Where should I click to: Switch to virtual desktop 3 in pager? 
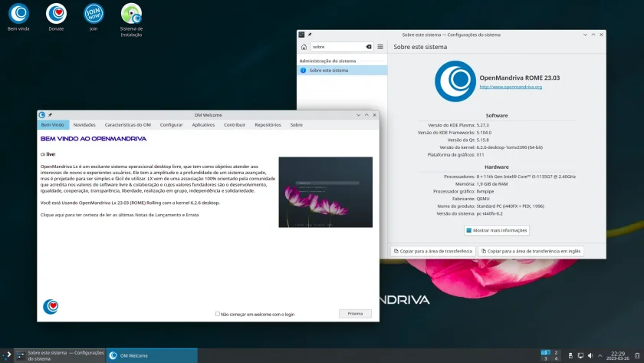[x=545, y=358]
